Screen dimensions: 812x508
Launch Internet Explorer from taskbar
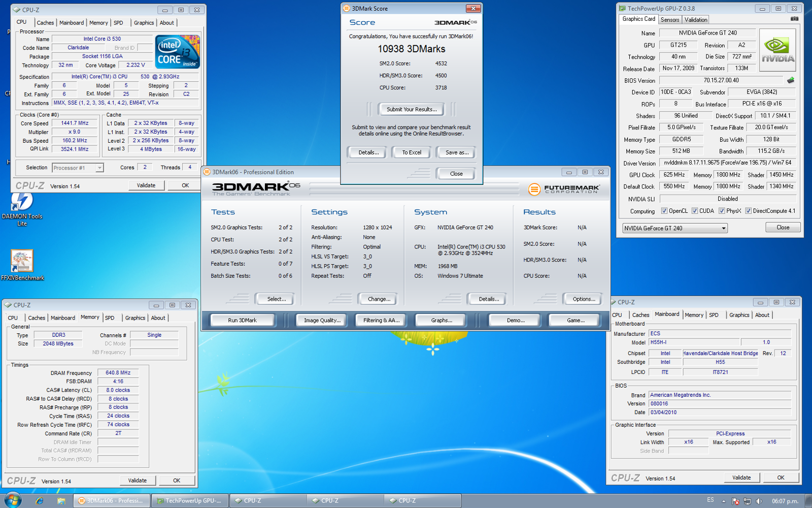click(40, 500)
